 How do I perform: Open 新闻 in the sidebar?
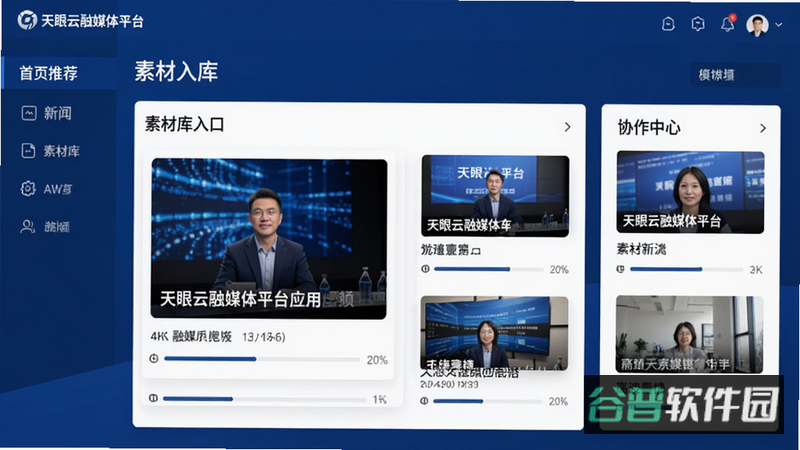pyautogui.click(x=57, y=113)
